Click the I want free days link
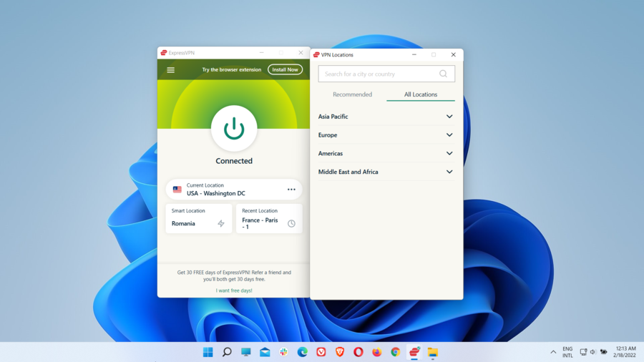Screen dimensions: 644x362 pos(234,290)
